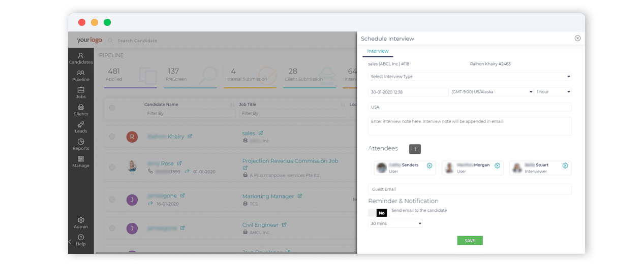Screen dimensions: 644x267
Task: Select all candidates header radio button
Action: (x=112, y=108)
